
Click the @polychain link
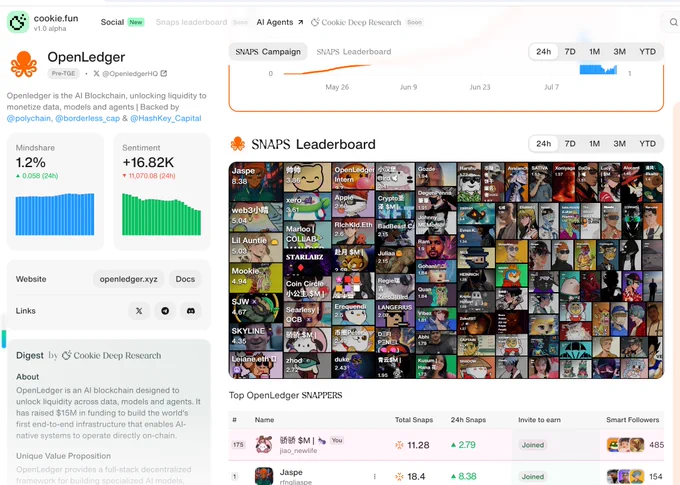pos(29,118)
